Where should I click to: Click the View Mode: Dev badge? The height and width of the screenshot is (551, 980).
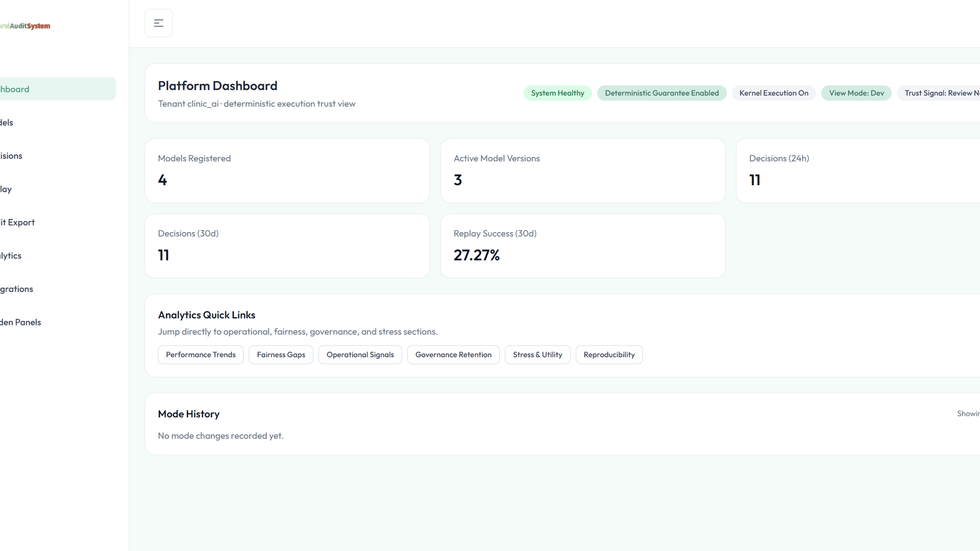856,93
